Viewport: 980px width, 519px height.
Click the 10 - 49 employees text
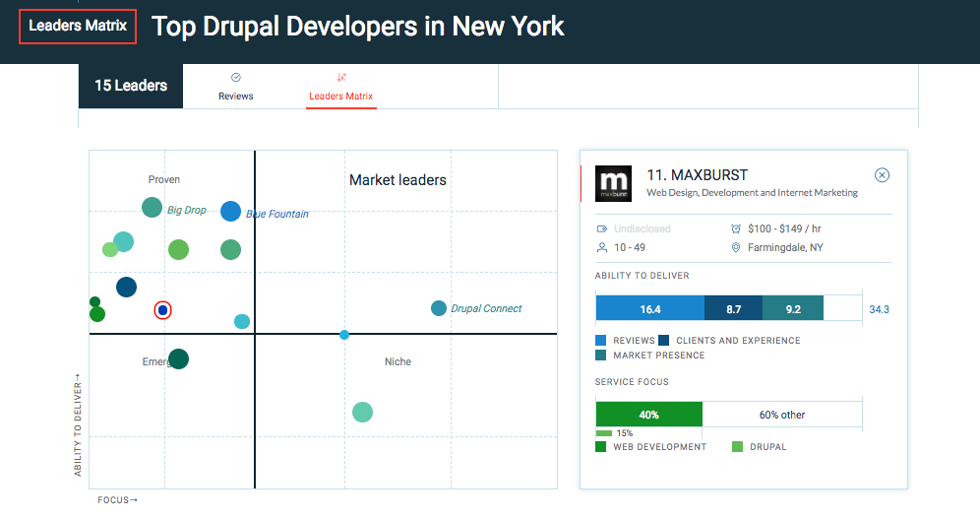630,247
